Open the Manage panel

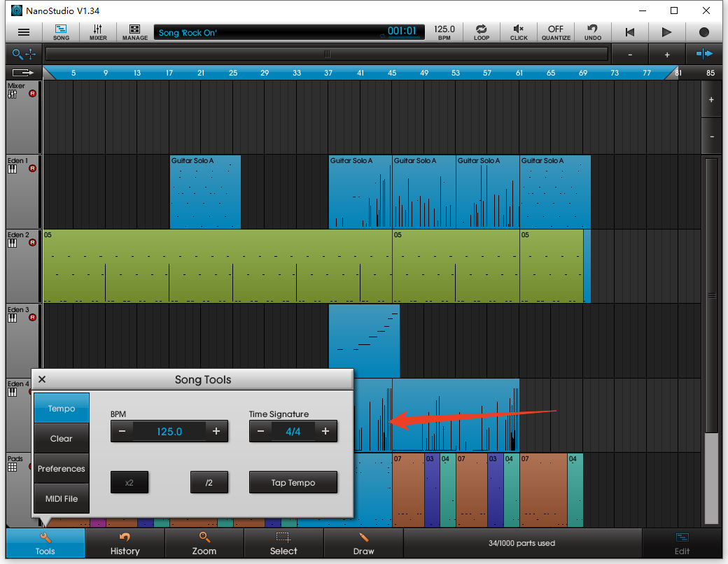click(134, 32)
